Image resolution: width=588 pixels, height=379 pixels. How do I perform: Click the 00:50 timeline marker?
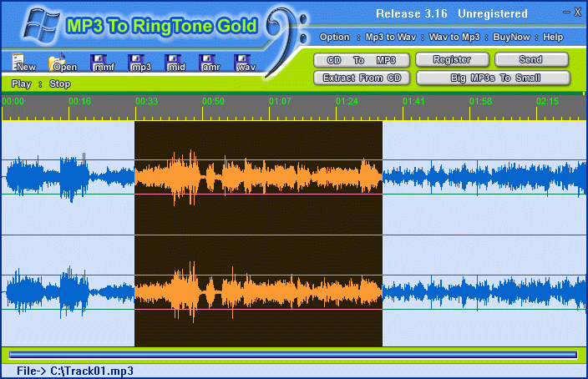[x=213, y=101]
